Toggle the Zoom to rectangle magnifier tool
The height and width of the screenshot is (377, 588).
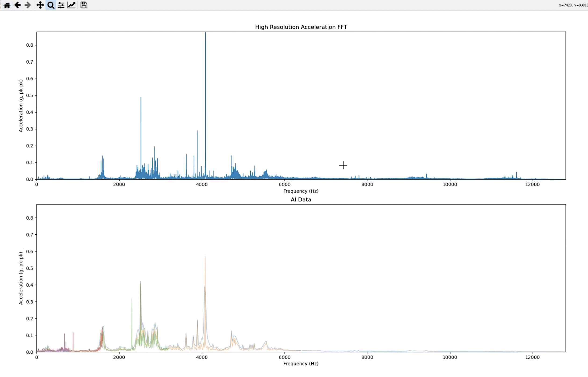click(51, 5)
